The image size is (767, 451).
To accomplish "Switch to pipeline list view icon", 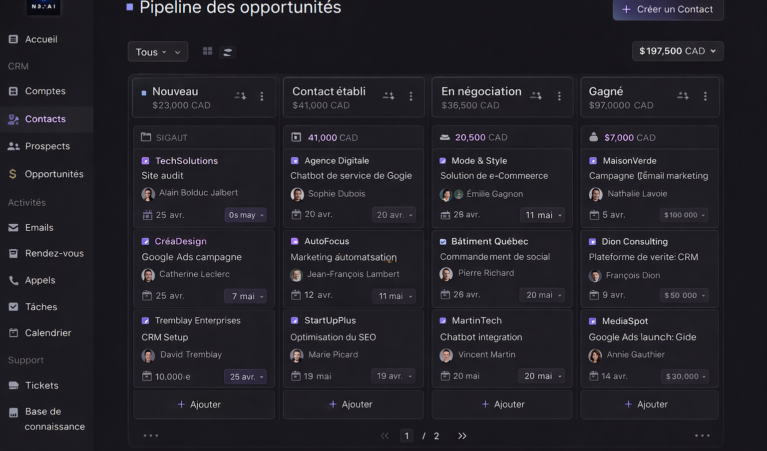I will pos(227,52).
